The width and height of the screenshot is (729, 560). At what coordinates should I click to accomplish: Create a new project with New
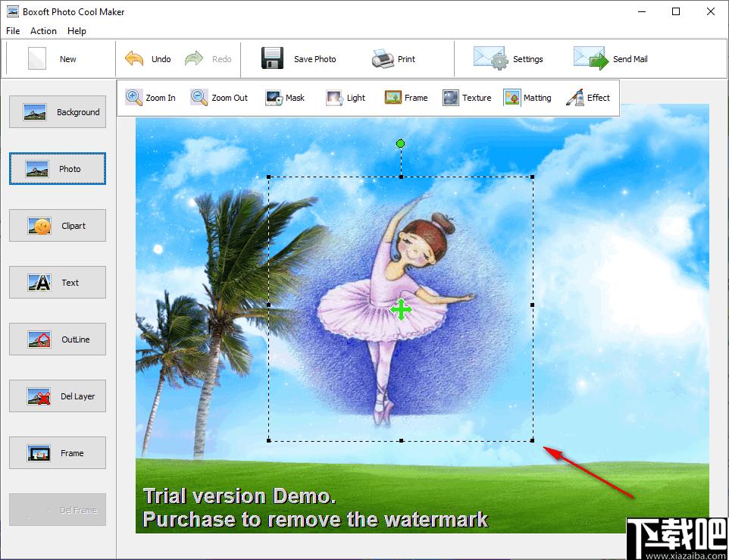(x=52, y=59)
